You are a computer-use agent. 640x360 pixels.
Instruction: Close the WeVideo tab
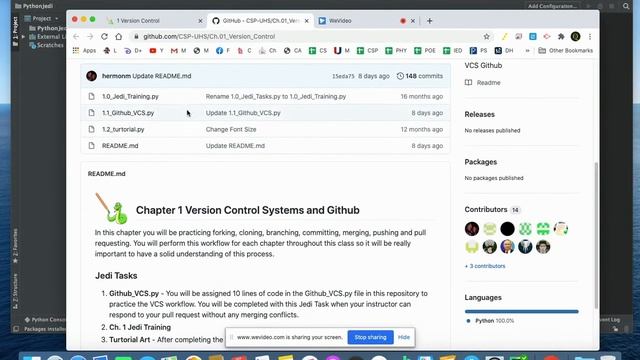pos(413,21)
